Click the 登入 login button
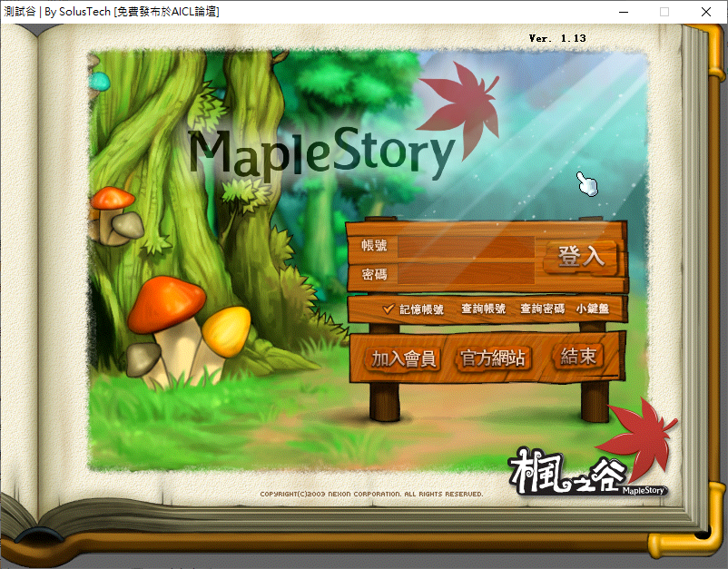 [x=580, y=257]
